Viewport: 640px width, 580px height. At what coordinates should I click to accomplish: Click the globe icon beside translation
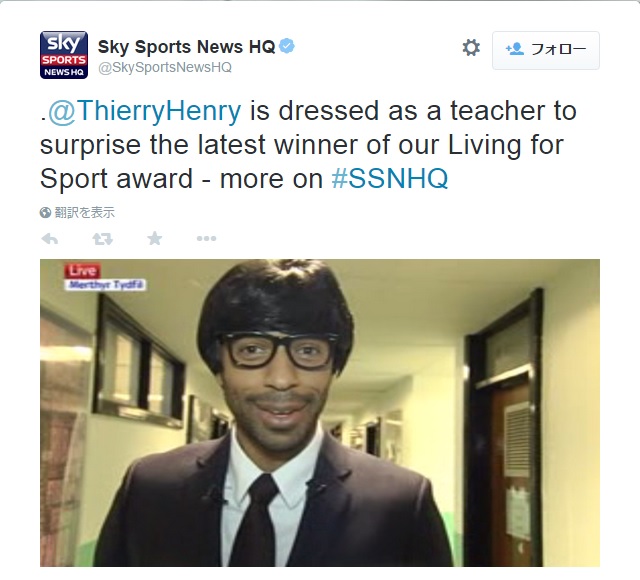pos(45,213)
